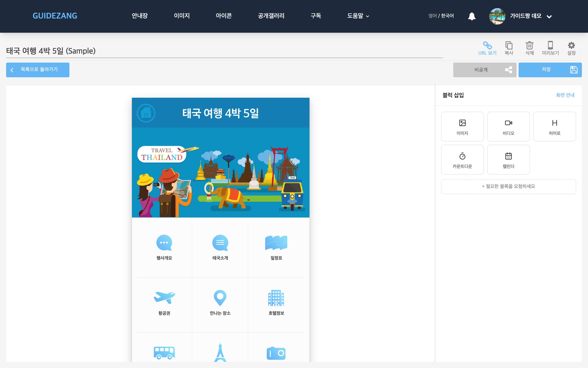Open the 이미지 menu

pyautogui.click(x=182, y=16)
